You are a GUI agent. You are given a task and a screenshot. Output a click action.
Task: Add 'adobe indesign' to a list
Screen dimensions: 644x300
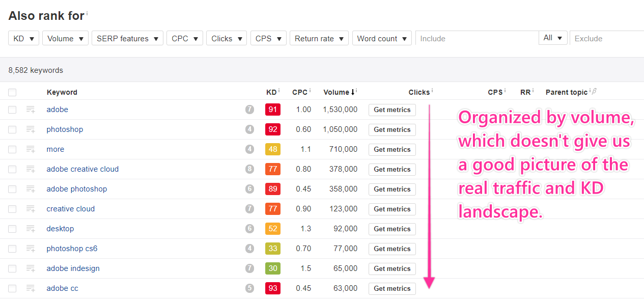coord(31,268)
